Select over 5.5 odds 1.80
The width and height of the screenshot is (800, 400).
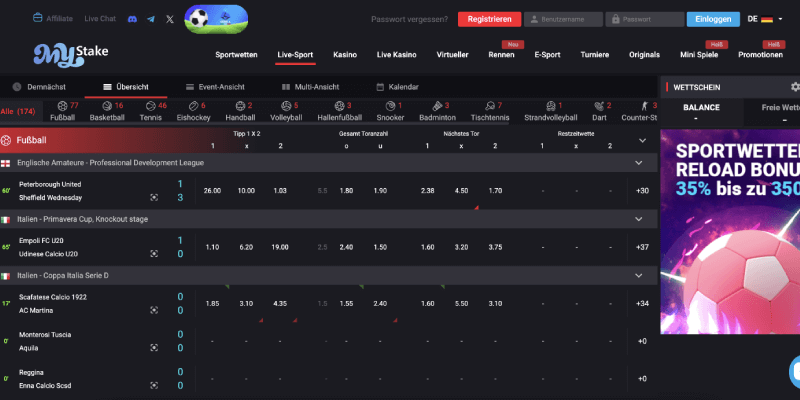tap(346, 191)
